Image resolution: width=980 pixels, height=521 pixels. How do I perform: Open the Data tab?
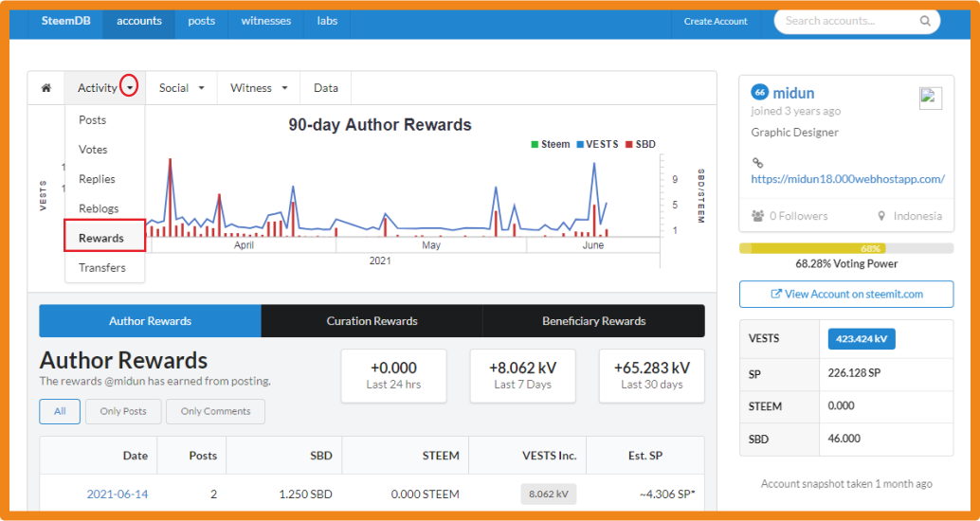326,88
